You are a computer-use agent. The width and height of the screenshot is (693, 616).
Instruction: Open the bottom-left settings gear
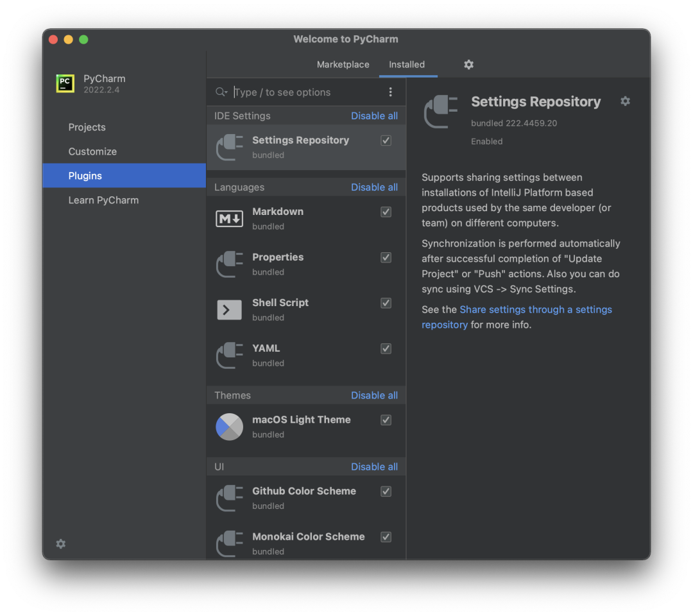tap(61, 543)
